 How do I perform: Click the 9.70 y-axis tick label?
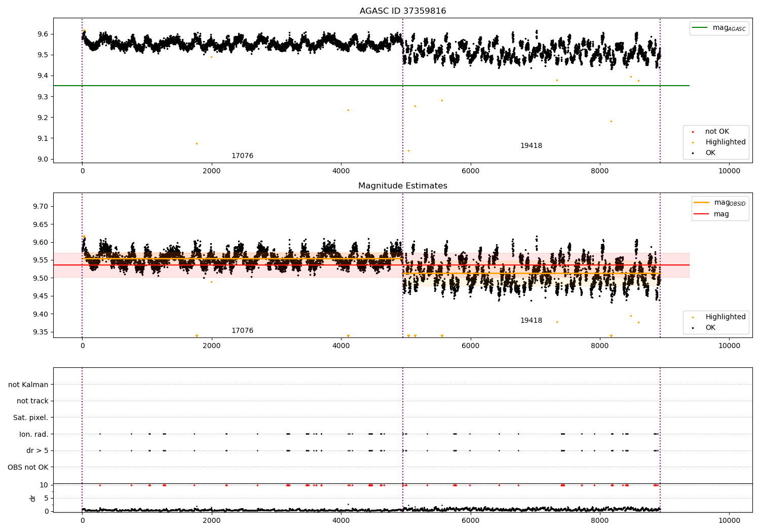click(40, 206)
